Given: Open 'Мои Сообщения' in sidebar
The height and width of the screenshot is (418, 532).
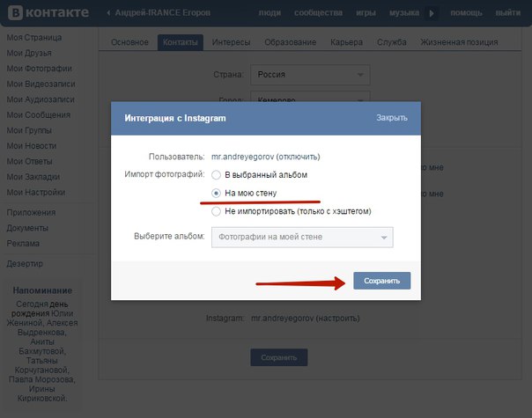Looking at the screenshot, I should (x=39, y=115).
